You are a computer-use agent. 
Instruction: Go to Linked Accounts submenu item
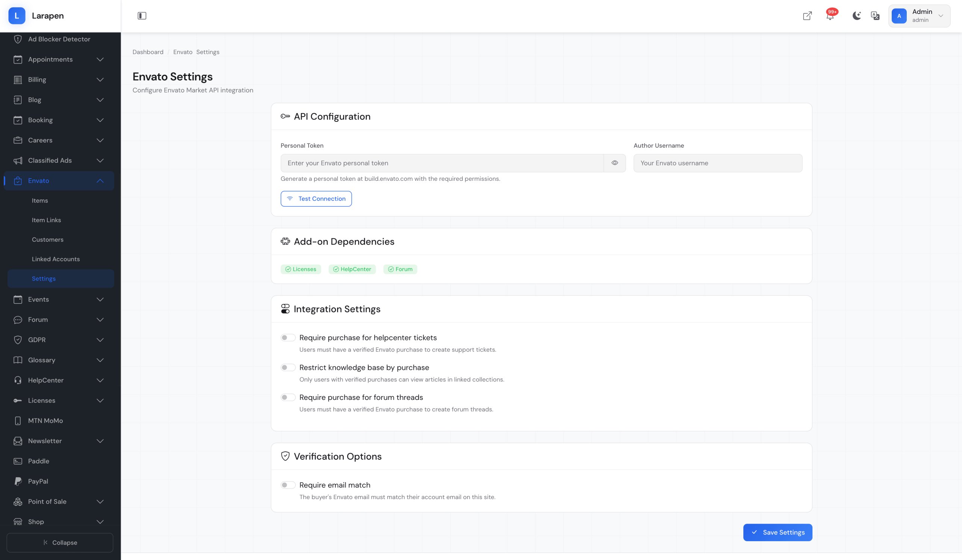point(56,259)
